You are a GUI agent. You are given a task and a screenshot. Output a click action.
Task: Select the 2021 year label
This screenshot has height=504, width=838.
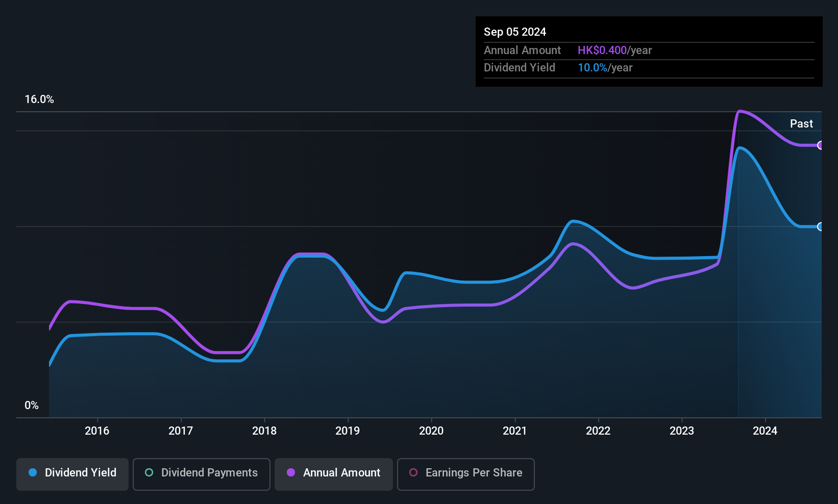coord(514,431)
